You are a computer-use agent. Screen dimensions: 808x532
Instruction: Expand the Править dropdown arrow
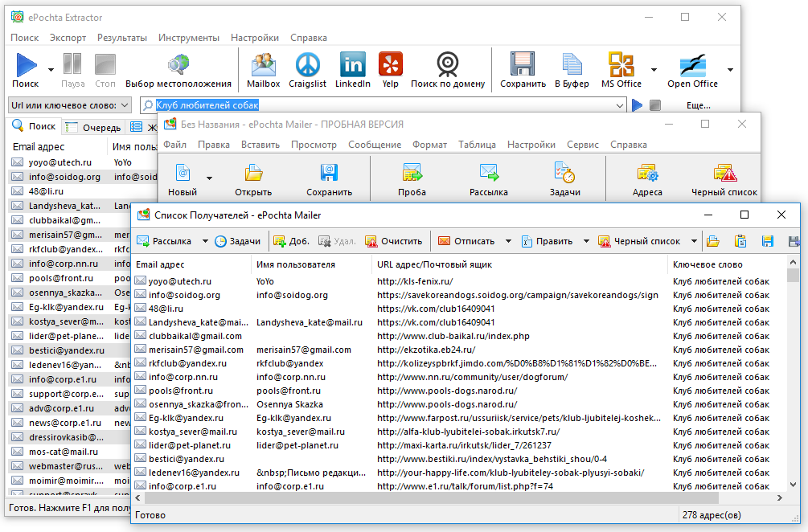586,241
